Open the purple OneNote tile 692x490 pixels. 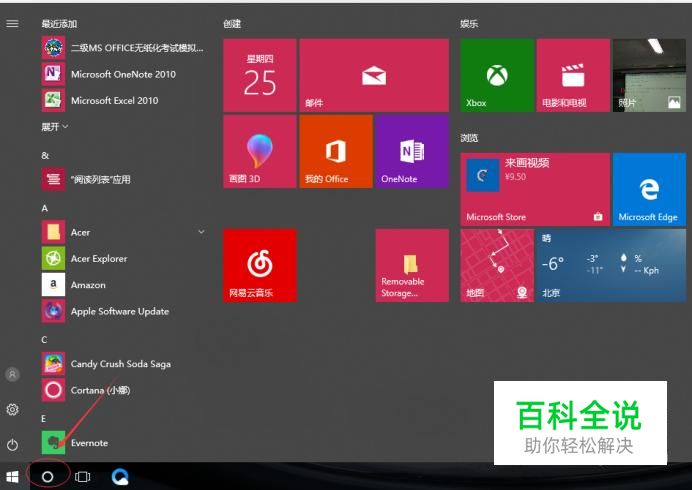(412, 151)
